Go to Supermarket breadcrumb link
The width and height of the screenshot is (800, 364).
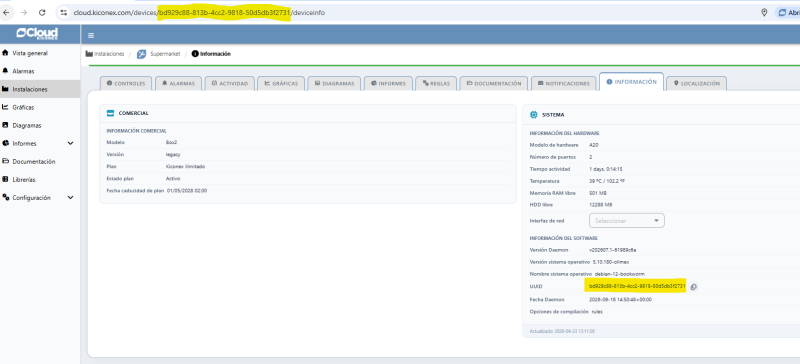[x=165, y=54]
